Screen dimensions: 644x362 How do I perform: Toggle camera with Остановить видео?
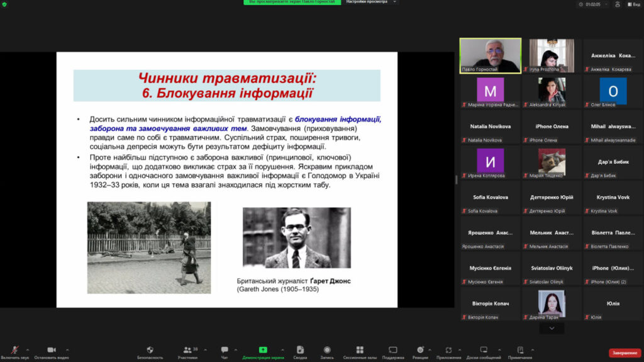point(52,350)
